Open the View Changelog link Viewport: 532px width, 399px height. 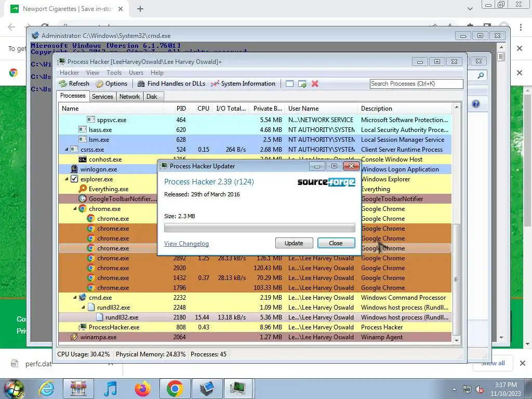point(187,244)
